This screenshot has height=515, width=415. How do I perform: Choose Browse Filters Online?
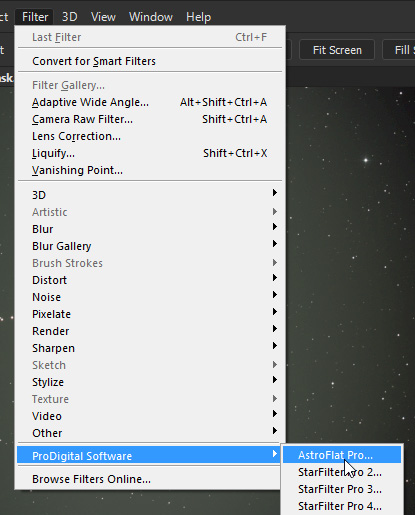click(x=150, y=479)
